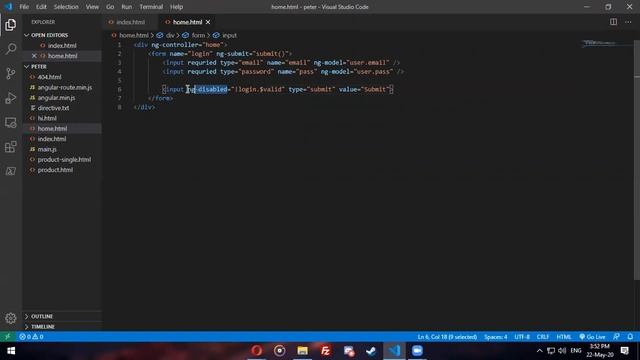The width and height of the screenshot is (640, 360).
Task: Close the home.html editor tab
Action: point(208,22)
